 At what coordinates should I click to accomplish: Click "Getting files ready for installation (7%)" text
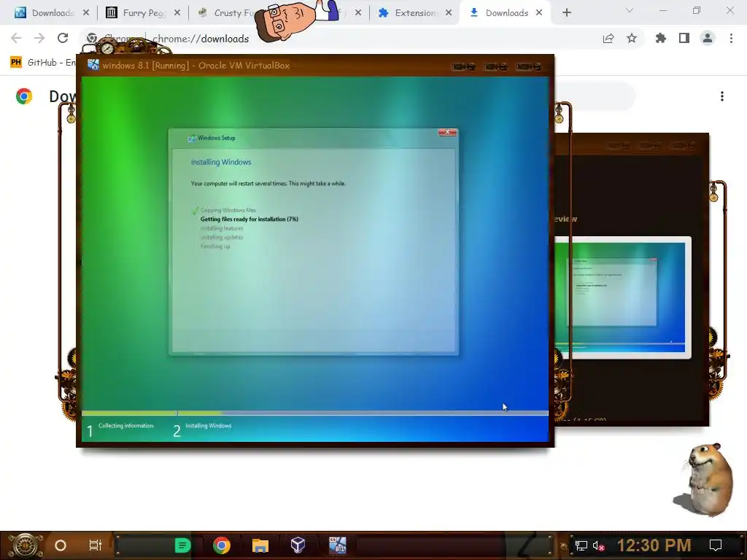(249, 219)
